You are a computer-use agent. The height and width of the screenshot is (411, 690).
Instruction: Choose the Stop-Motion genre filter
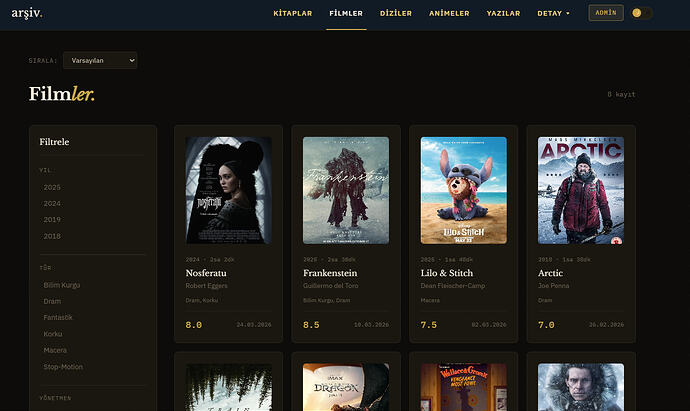point(63,367)
